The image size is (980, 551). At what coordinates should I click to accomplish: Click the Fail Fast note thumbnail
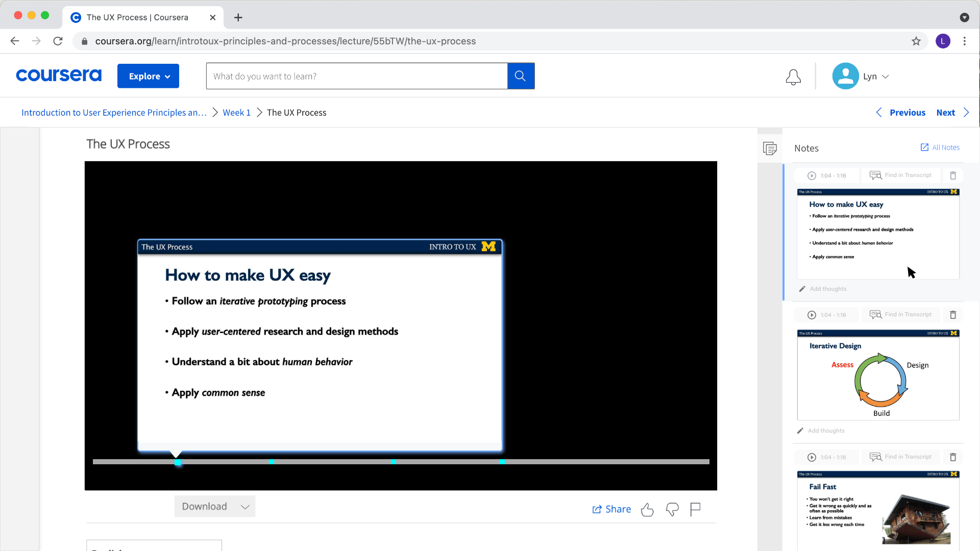[x=878, y=510]
